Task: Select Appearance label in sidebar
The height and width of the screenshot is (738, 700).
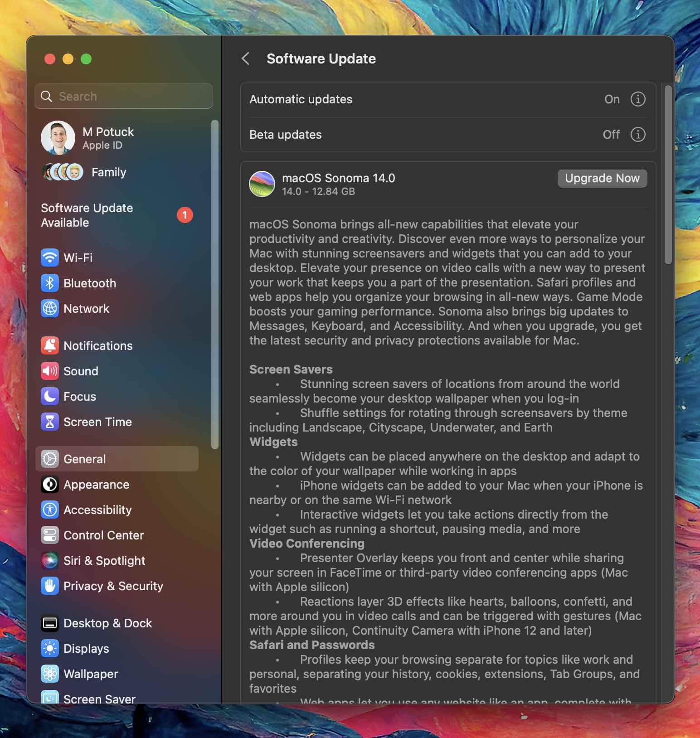Action: pos(96,484)
